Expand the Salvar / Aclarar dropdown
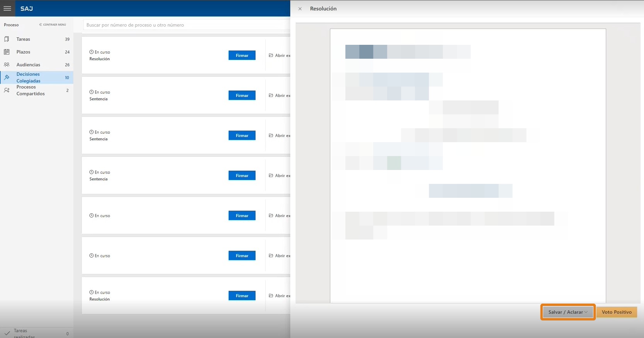The height and width of the screenshot is (338, 644). [x=568, y=312]
